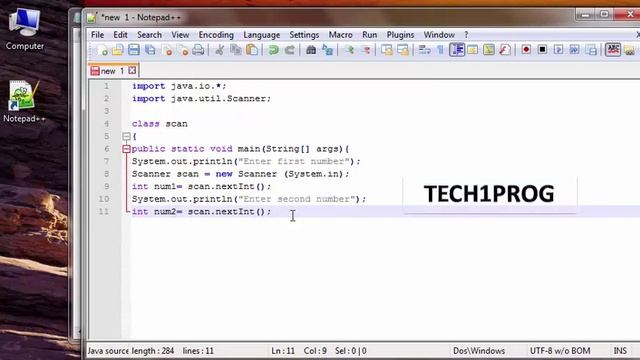Open the View menu
The width and height of the screenshot is (640, 360).
pyautogui.click(x=180, y=35)
